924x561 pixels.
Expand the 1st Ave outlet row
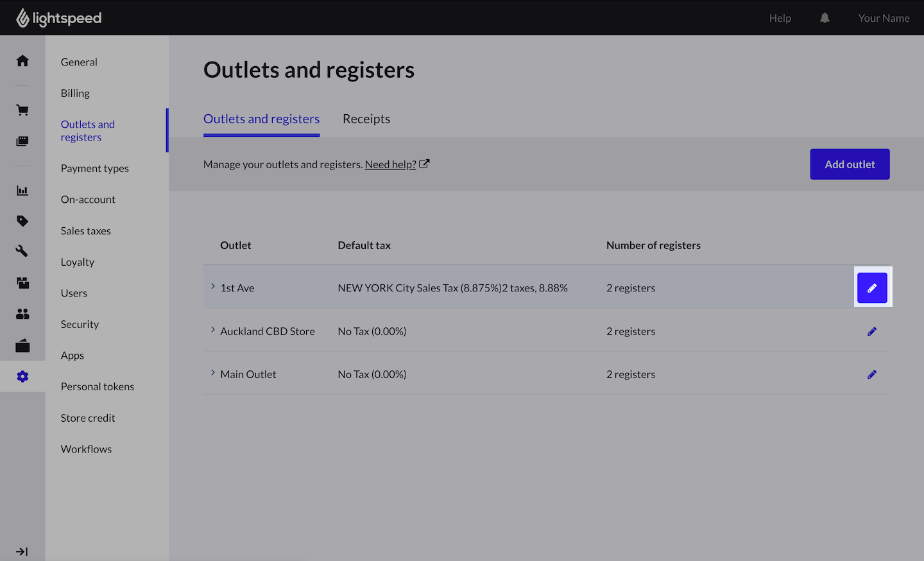pos(213,286)
